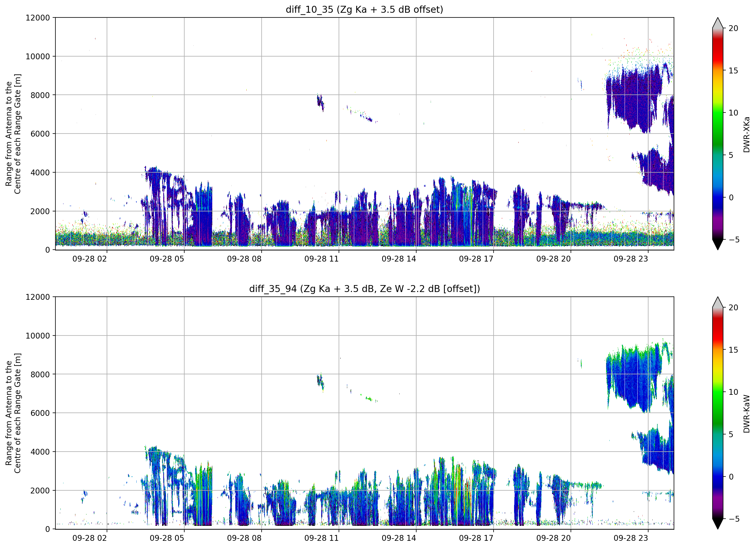Click the bottom colorbar gradient
Image resolution: width=756 pixels, height=548 pixels.
tap(718, 413)
